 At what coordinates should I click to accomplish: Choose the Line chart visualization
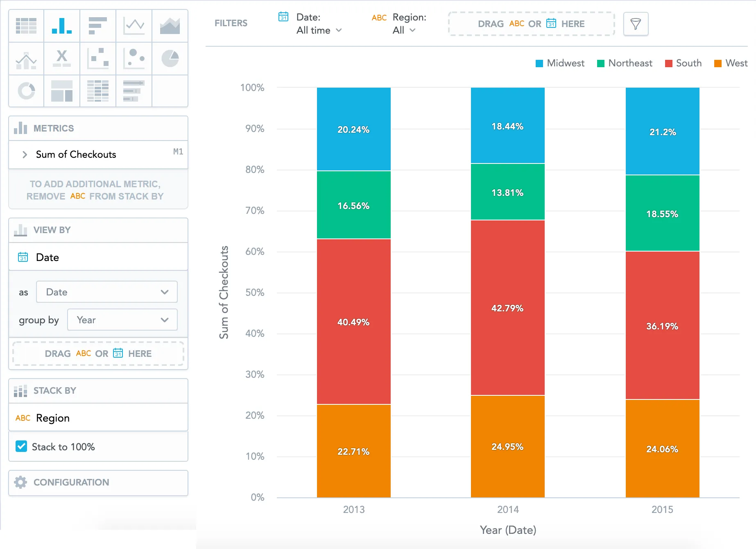tap(134, 26)
